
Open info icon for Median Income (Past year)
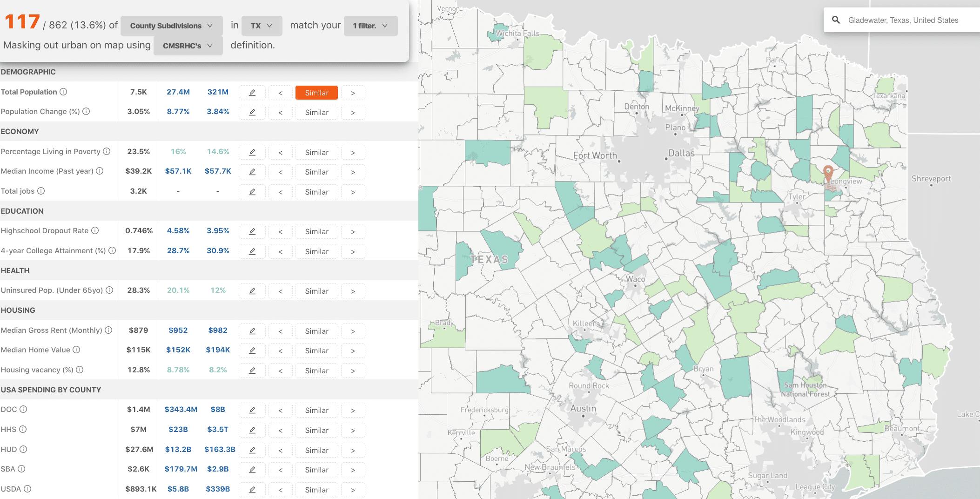100,171
